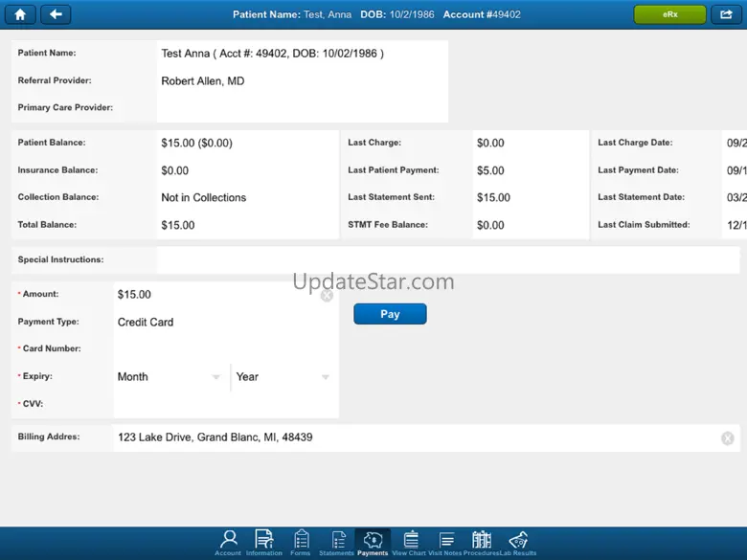747x560 pixels.
Task: Clear the Billing Address field
Action: [727, 438]
